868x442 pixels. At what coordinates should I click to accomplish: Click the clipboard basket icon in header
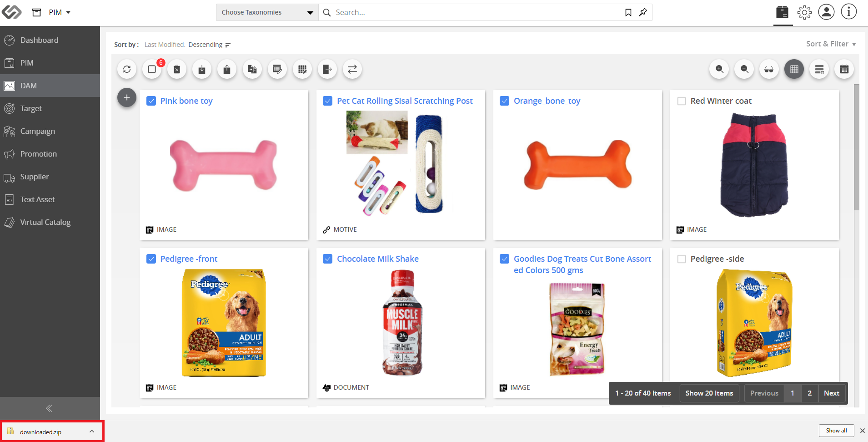point(783,12)
